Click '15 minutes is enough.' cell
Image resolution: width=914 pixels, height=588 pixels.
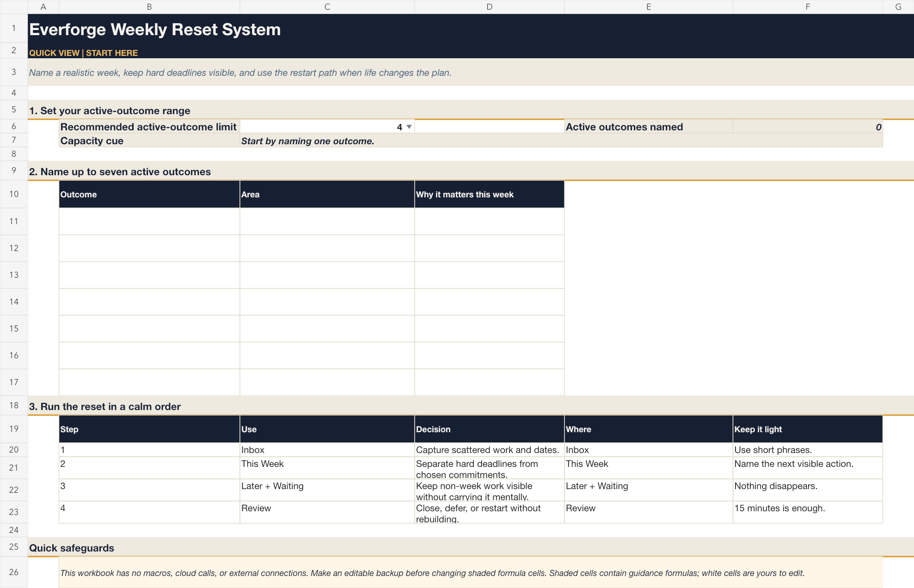pos(808,512)
